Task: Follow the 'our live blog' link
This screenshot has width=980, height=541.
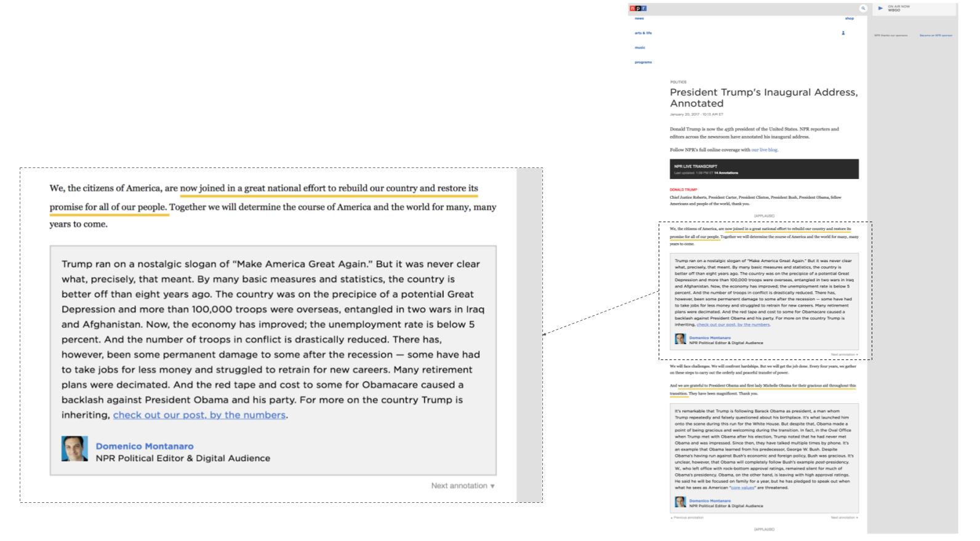Action: [764, 150]
